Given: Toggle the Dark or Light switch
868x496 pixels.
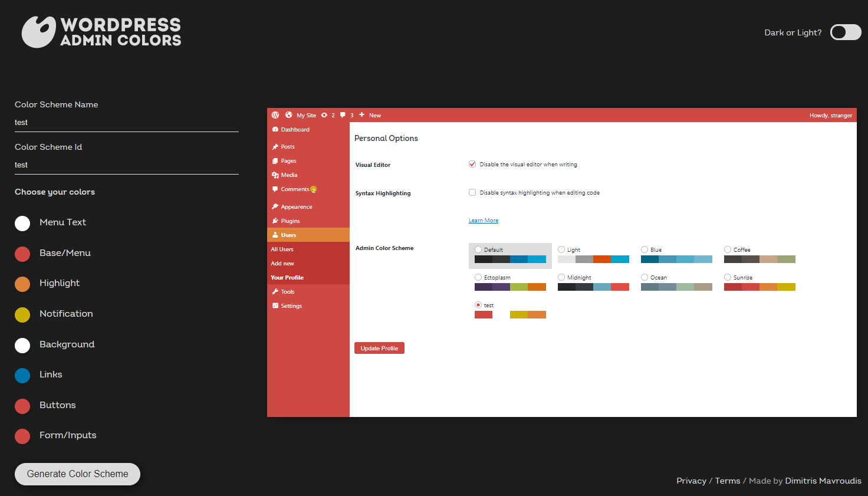Looking at the screenshot, I should pos(845,32).
